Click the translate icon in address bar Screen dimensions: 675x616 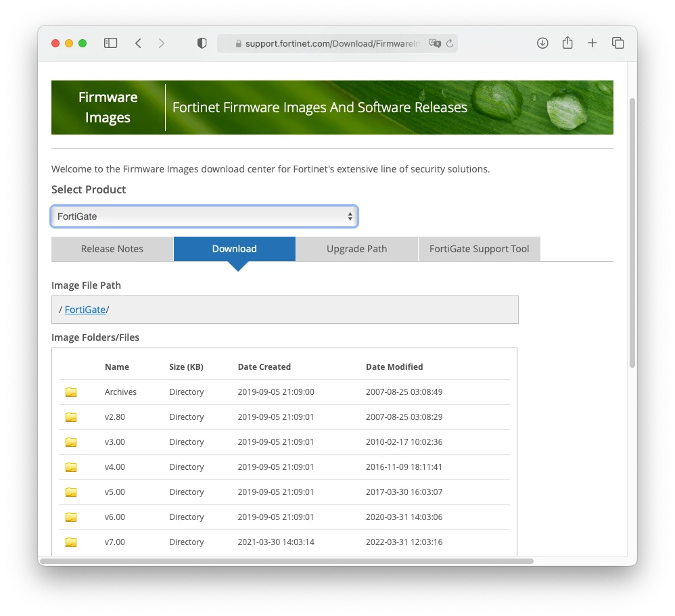pos(435,43)
